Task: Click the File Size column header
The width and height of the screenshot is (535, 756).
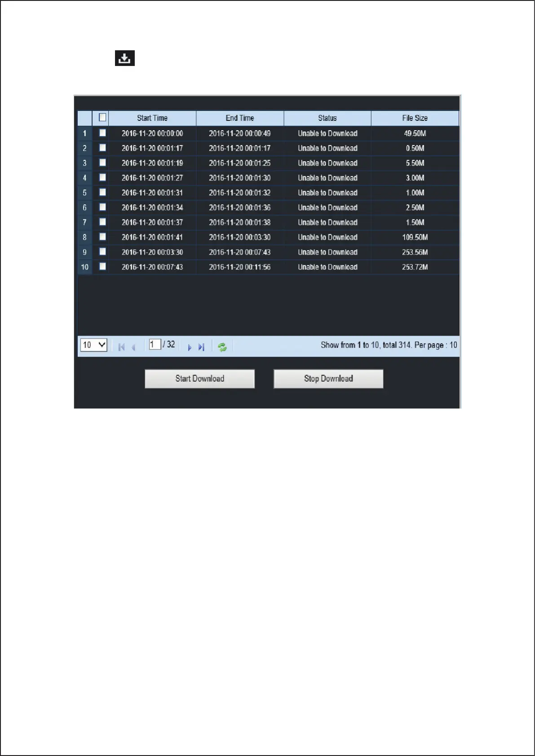Action: pos(415,118)
